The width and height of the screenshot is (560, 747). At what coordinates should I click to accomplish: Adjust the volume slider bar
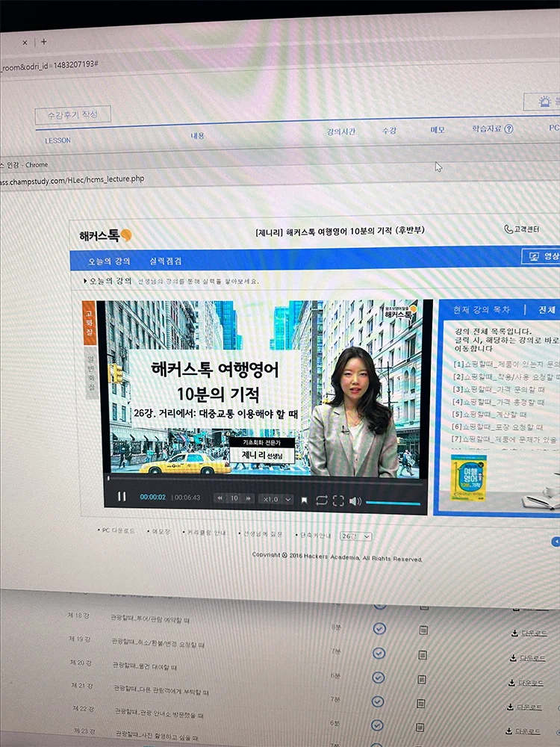pos(393,503)
